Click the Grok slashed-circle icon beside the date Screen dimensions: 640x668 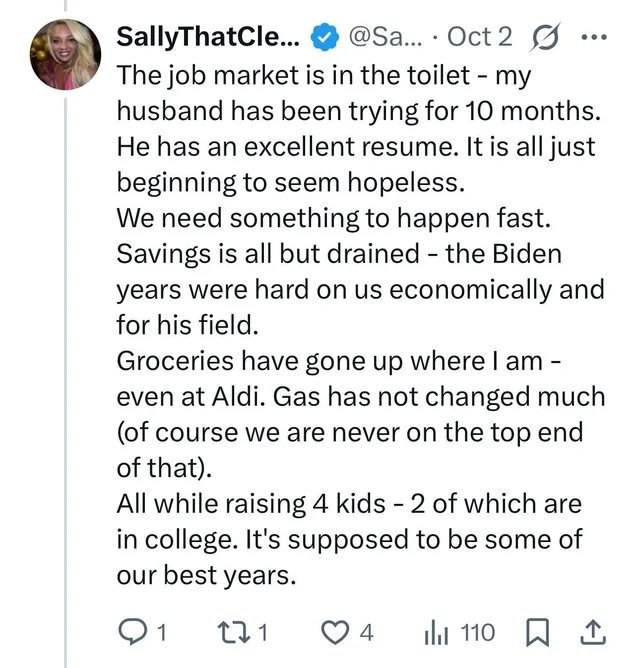click(x=545, y=37)
